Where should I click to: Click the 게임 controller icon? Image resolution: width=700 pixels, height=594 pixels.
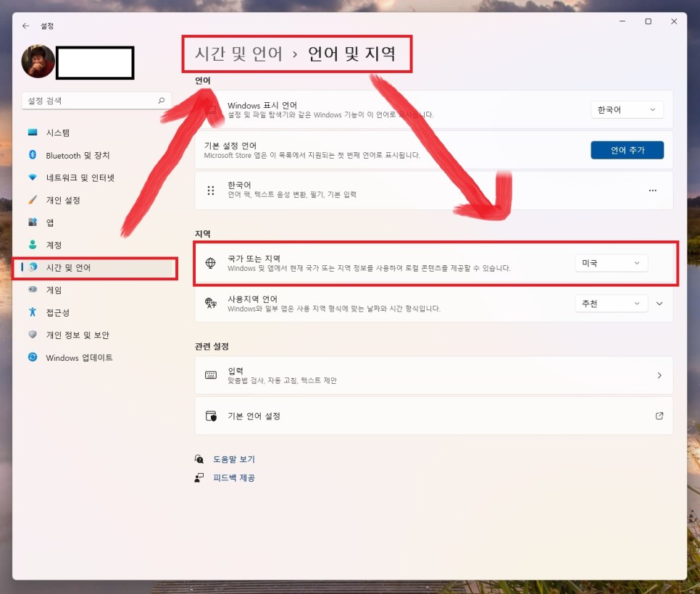pyautogui.click(x=33, y=289)
